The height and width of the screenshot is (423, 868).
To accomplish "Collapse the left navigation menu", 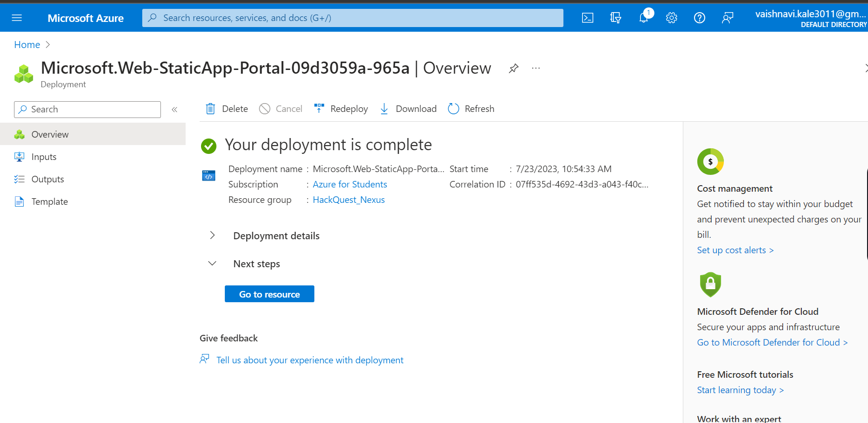I will click(x=174, y=110).
